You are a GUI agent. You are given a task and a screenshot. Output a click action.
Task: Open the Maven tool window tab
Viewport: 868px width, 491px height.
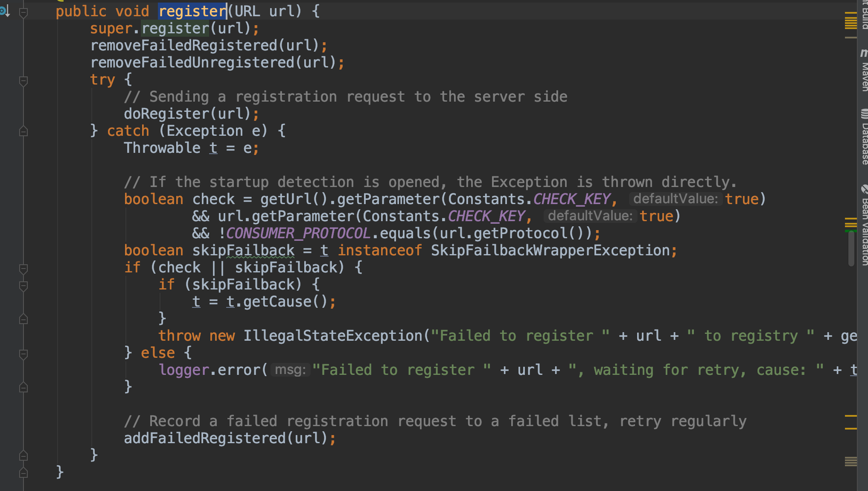pyautogui.click(x=864, y=77)
